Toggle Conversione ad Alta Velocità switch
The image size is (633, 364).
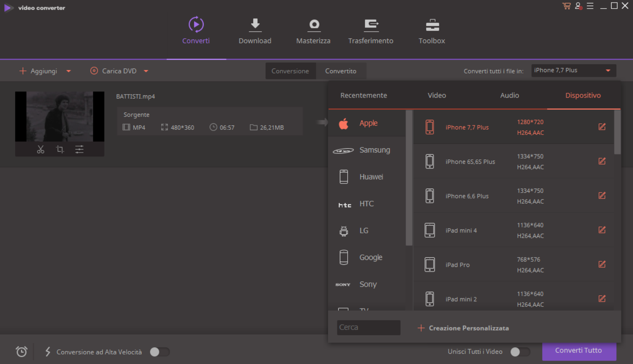click(x=160, y=352)
